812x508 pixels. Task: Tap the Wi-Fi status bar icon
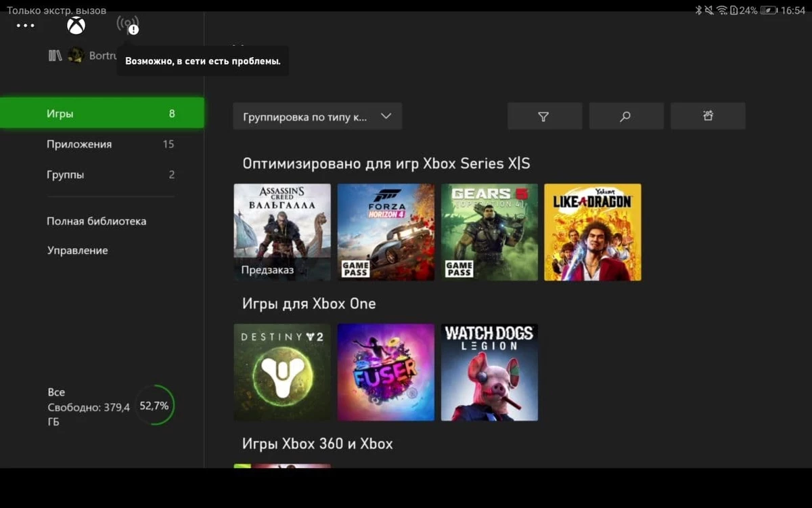point(722,10)
